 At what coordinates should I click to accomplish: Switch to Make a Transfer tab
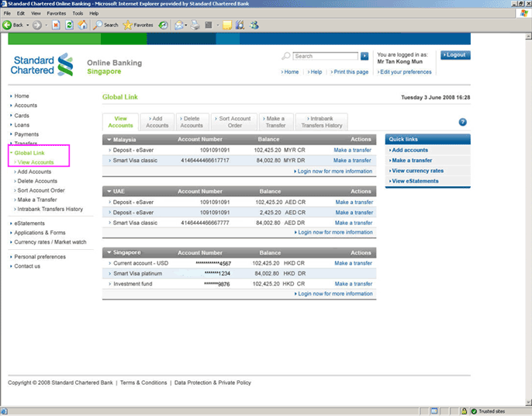275,122
